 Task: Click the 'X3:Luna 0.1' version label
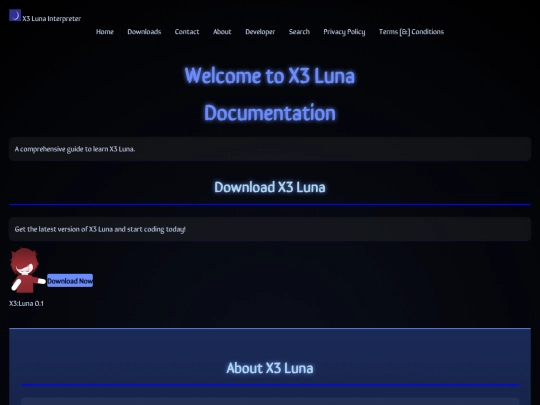pos(27,303)
